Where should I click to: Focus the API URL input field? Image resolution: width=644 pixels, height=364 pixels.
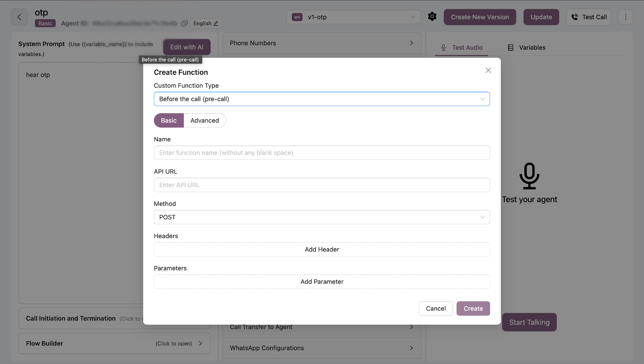pos(322,185)
